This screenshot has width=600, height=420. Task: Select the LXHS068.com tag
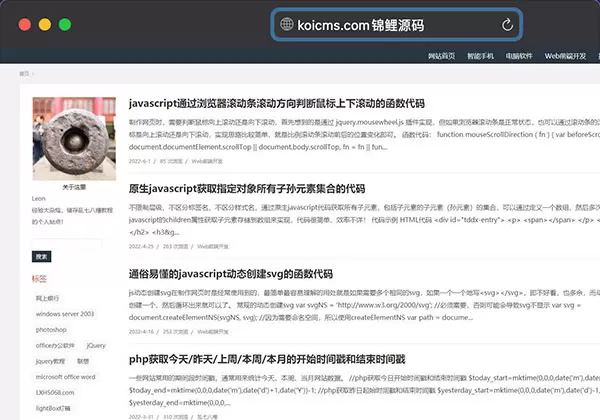(x=55, y=392)
